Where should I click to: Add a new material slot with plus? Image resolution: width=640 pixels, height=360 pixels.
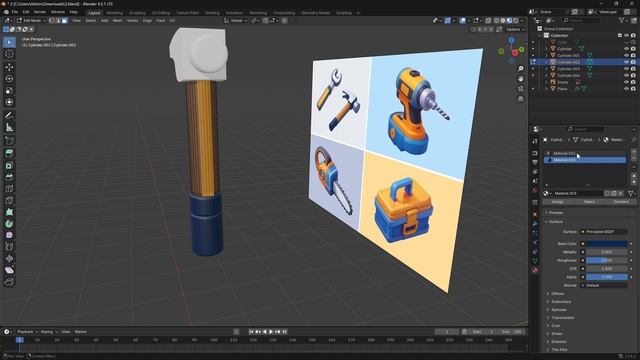pos(634,151)
